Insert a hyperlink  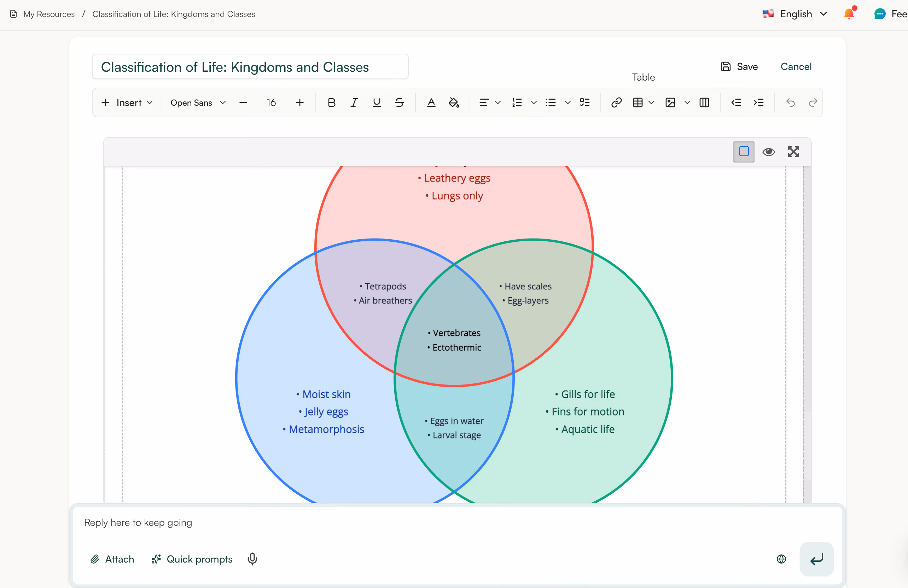pos(617,102)
